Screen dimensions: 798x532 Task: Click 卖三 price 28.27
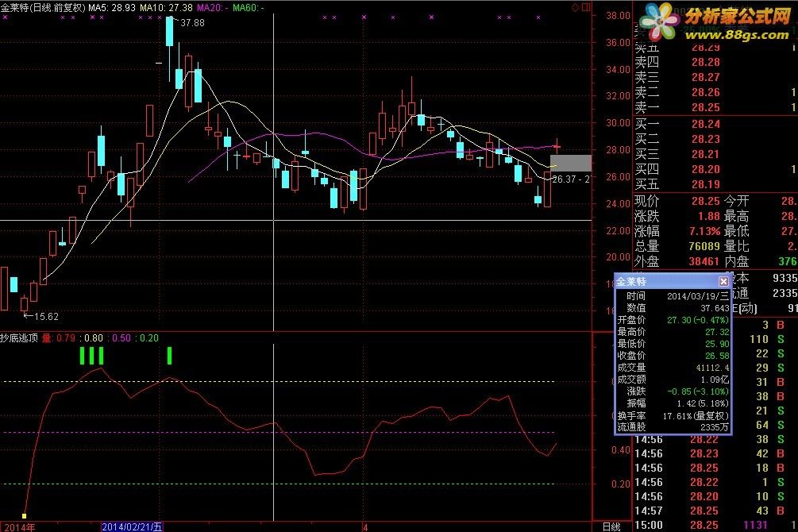click(x=705, y=77)
